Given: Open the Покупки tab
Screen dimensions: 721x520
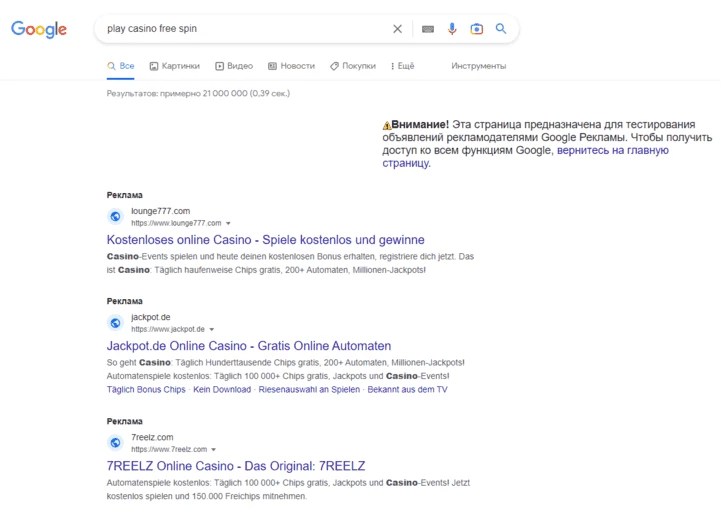Looking at the screenshot, I should 353,66.
